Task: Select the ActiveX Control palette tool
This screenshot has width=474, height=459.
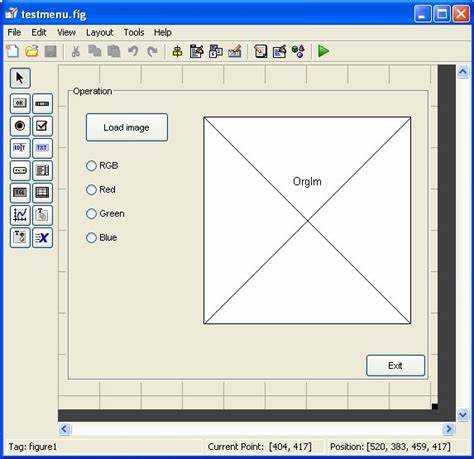Action: point(42,238)
